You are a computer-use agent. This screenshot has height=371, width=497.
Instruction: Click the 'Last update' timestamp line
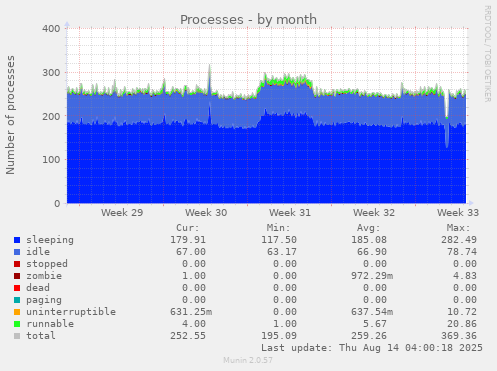click(x=372, y=348)
